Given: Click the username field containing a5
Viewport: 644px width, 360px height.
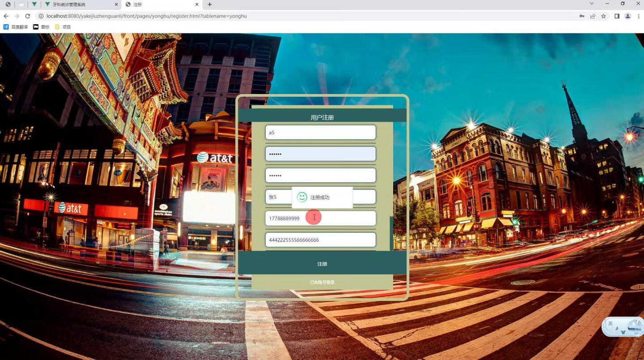Looking at the screenshot, I should point(320,133).
